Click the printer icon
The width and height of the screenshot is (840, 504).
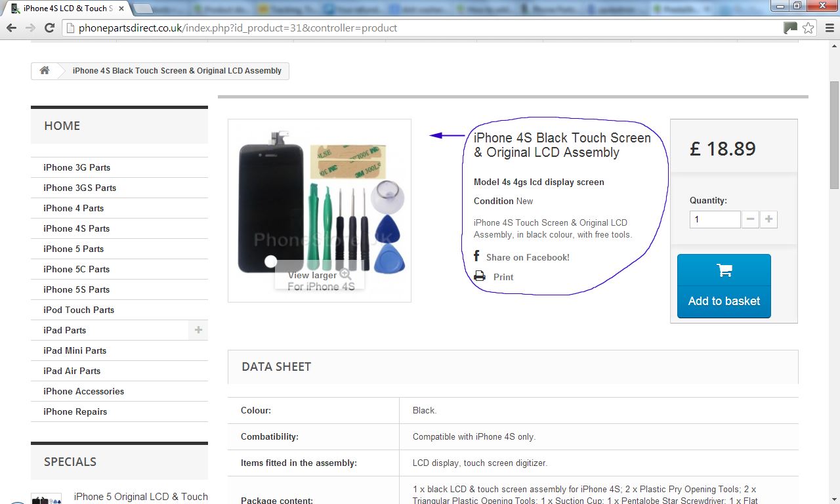tap(480, 276)
